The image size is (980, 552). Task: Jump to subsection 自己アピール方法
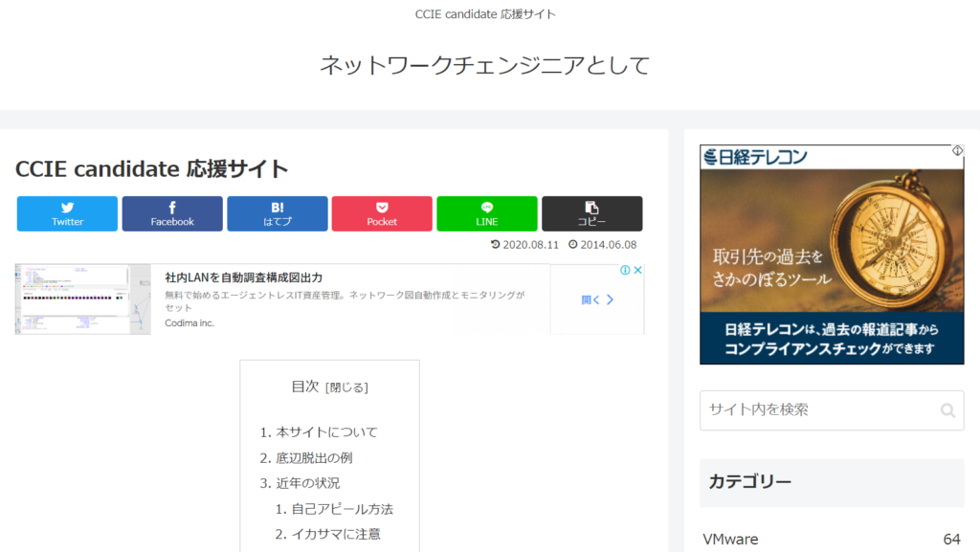(343, 509)
